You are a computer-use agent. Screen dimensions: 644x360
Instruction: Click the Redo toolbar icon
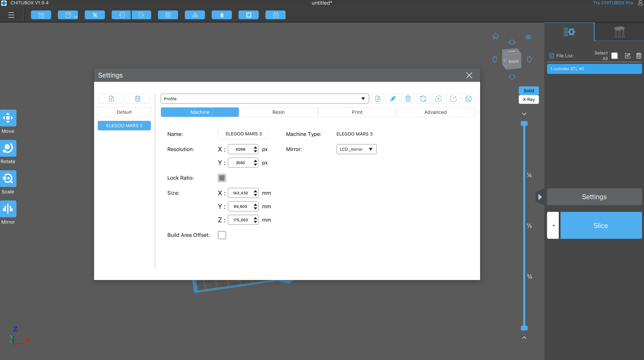pyautogui.click(x=141, y=15)
